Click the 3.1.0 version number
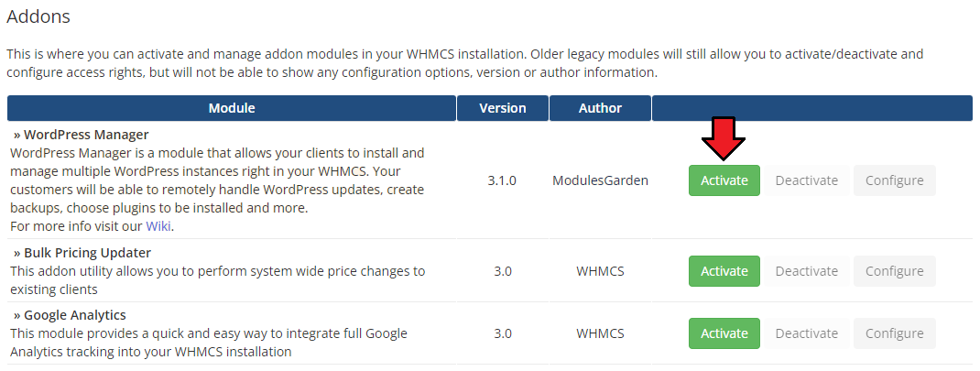The width and height of the screenshot is (980, 371). [x=502, y=180]
